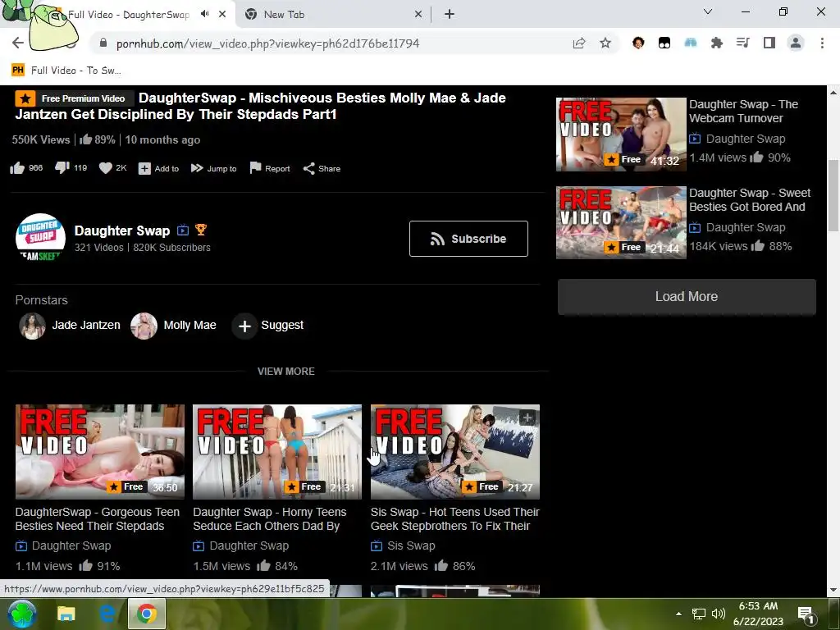840x630 pixels.
Task: Open the black square extension icon
Action: [664, 43]
